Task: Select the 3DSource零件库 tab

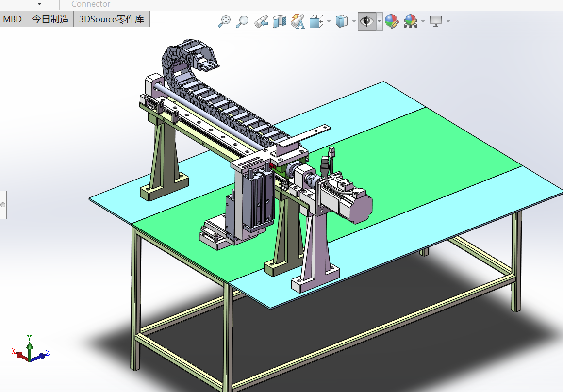Action: [112, 19]
